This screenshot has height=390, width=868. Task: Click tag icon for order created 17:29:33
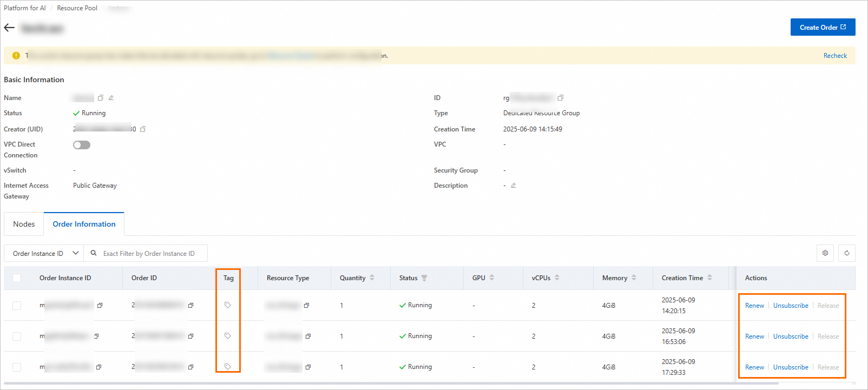228,367
